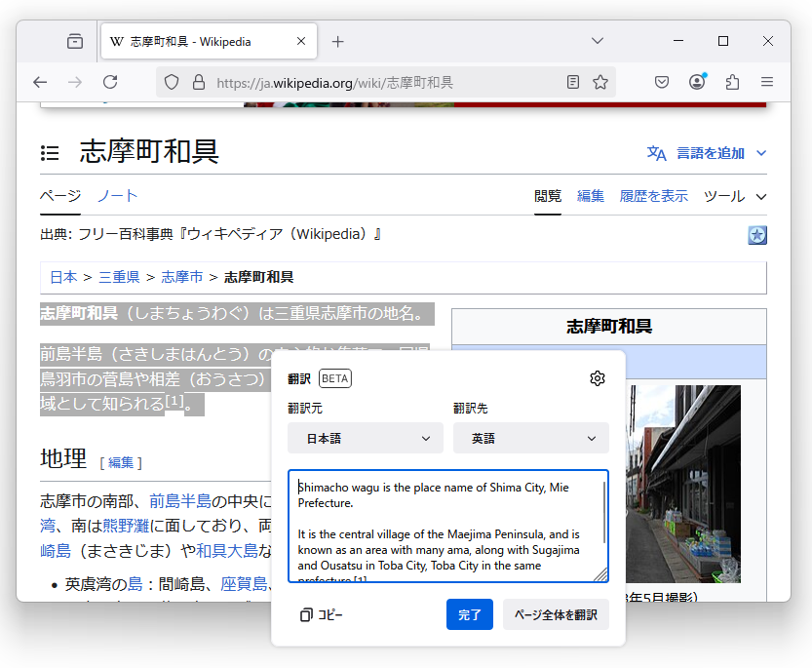This screenshot has width=812, height=668.
Task: Open the Firefox hamburger menu
Action: pyautogui.click(x=767, y=82)
